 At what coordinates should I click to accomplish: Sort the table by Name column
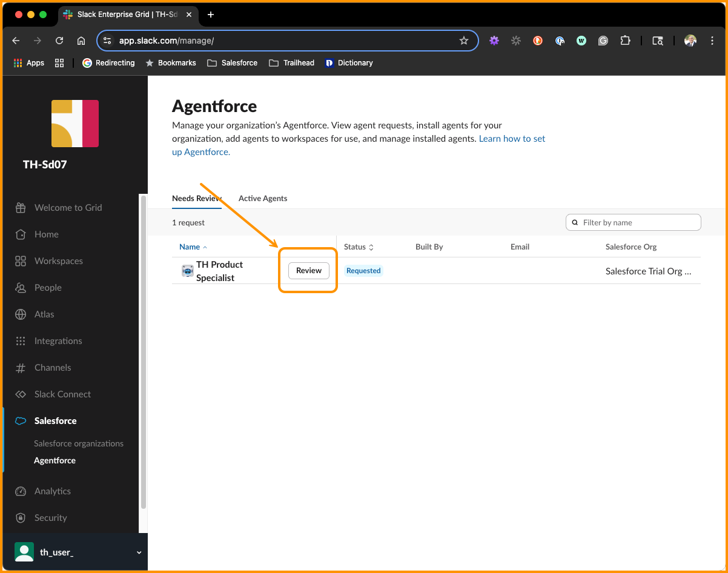(x=193, y=247)
